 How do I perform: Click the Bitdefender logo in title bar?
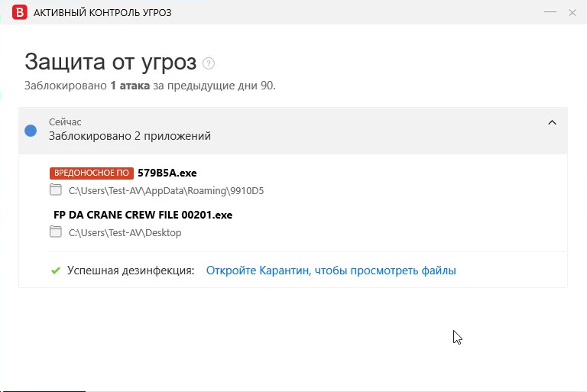tap(21, 12)
